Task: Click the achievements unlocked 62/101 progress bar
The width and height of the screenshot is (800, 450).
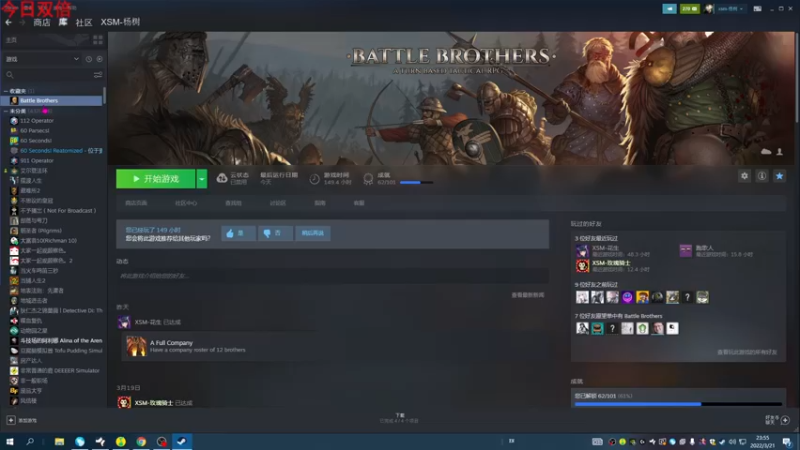Action: (678, 404)
